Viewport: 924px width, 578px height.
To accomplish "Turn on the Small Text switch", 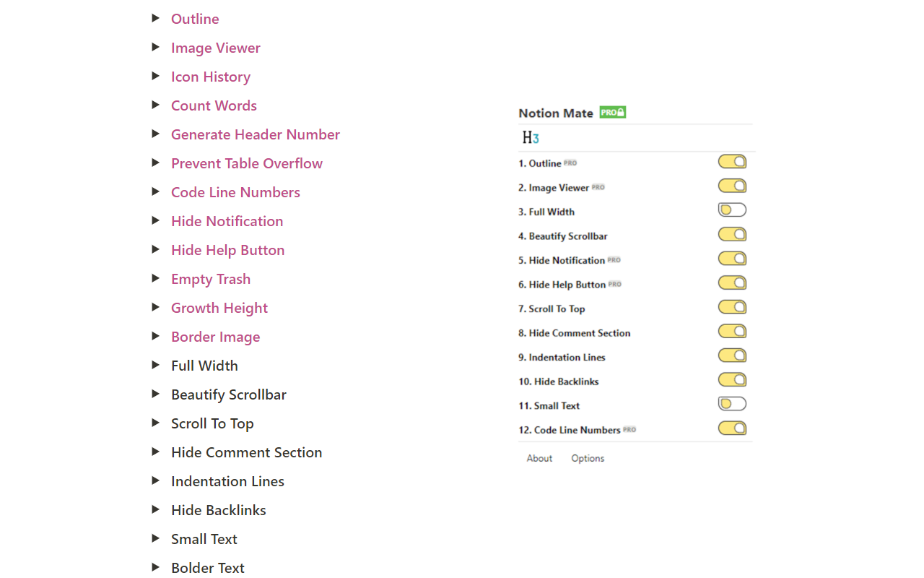I will [x=732, y=404].
